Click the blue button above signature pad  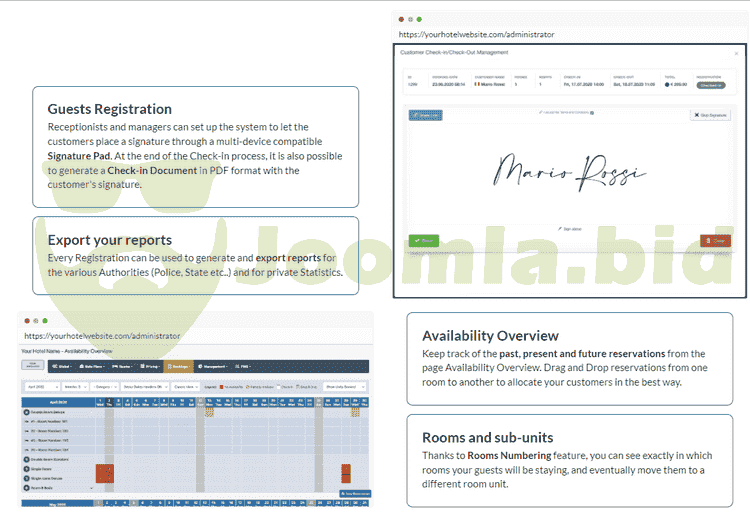pyautogui.click(x=426, y=116)
